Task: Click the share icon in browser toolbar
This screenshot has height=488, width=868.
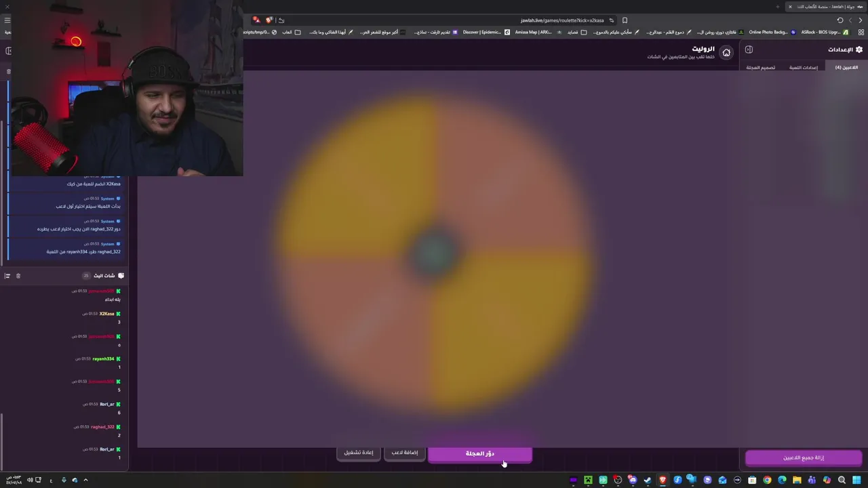Action: click(x=281, y=20)
